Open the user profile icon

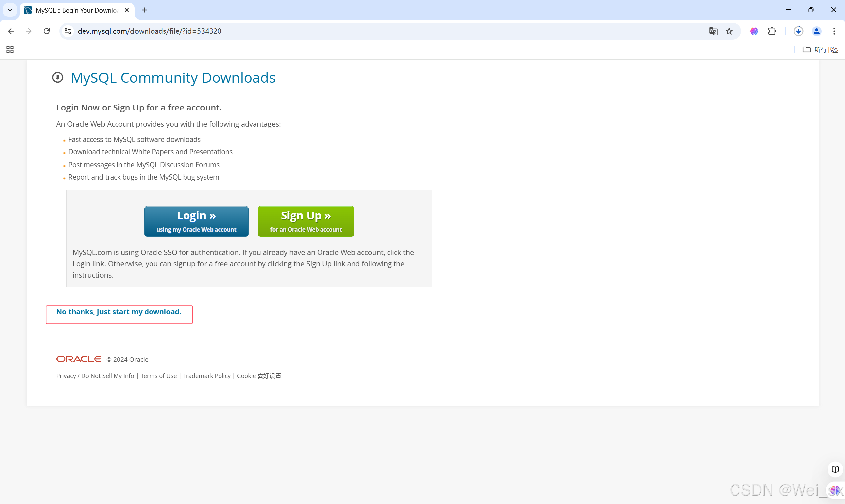[x=817, y=31]
